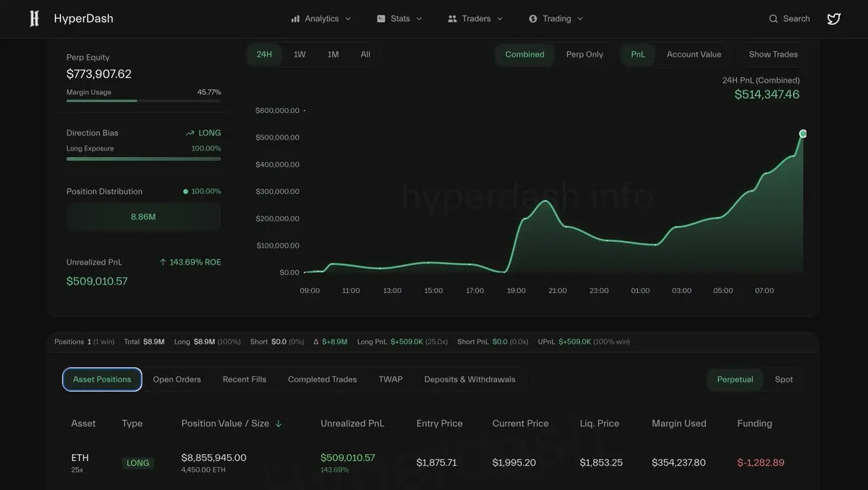Viewport: 868px width, 490px height.
Task: Click the Entry Price column header
Action: click(x=439, y=423)
